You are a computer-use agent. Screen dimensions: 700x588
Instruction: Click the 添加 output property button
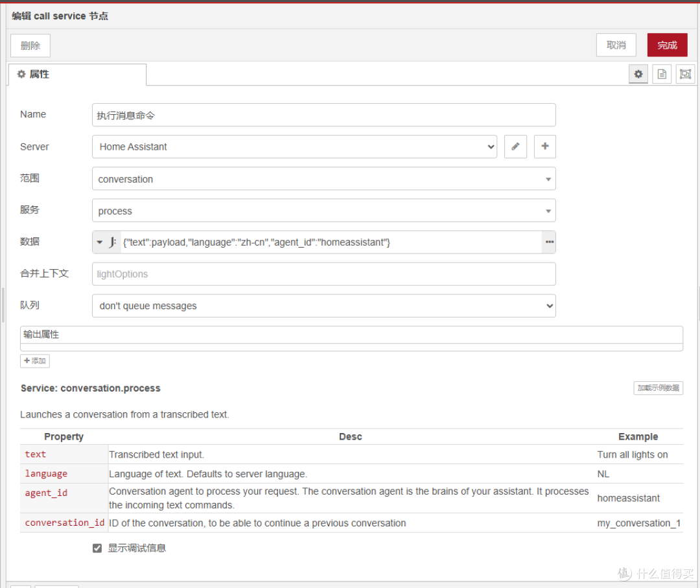35,360
